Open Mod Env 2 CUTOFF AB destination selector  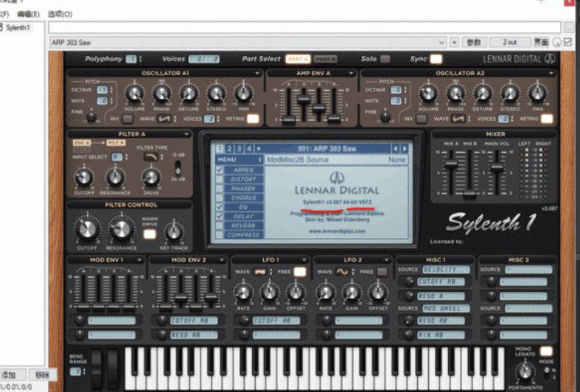194,321
